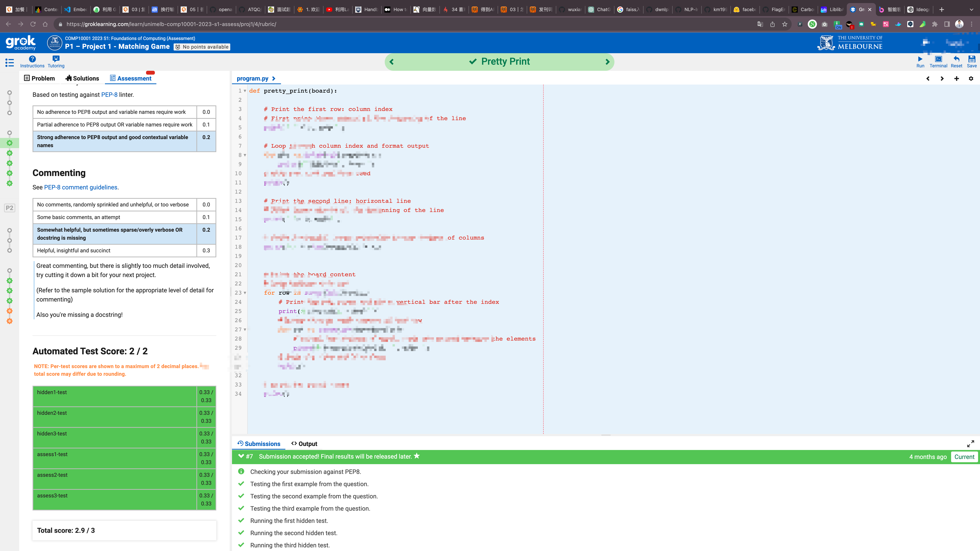Click the Project 1 - Matching Game title
Image resolution: width=980 pixels, height=551 pixels.
click(x=117, y=47)
